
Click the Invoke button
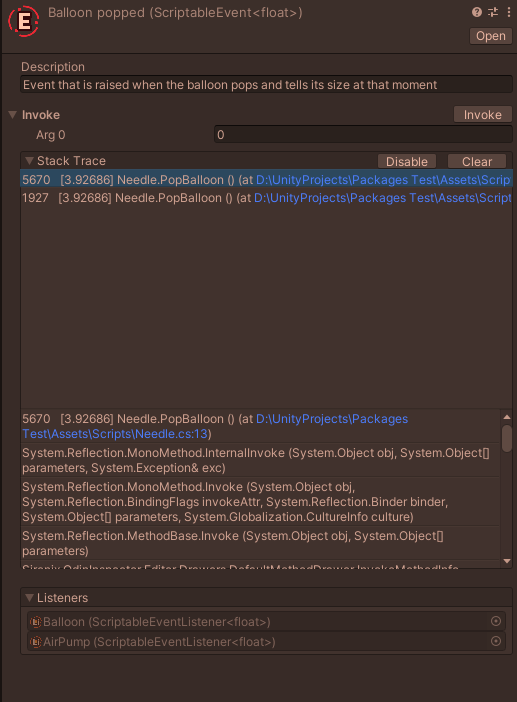[x=483, y=115]
